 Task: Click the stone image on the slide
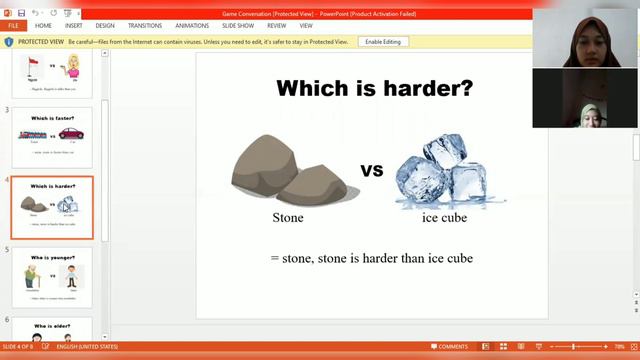coord(295,170)
